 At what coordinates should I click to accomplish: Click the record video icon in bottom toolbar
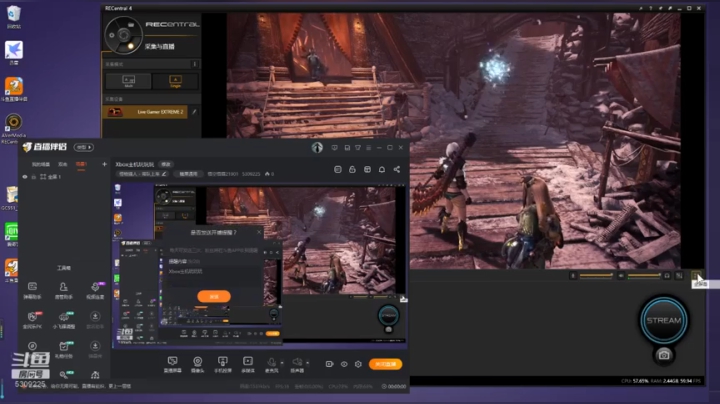[x=329, y=364]
